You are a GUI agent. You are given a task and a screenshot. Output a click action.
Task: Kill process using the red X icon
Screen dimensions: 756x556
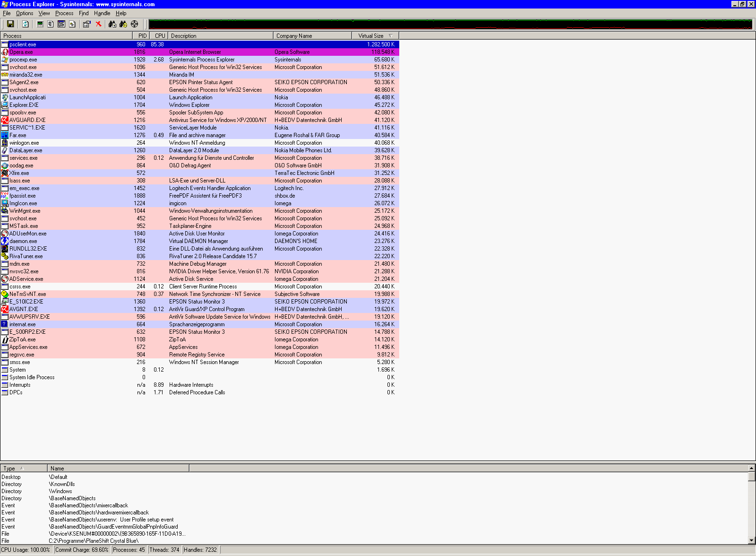[99, 24]
